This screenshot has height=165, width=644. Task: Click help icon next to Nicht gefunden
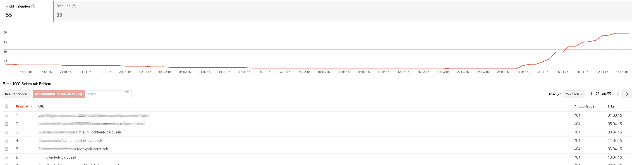(x=33, y=6)
